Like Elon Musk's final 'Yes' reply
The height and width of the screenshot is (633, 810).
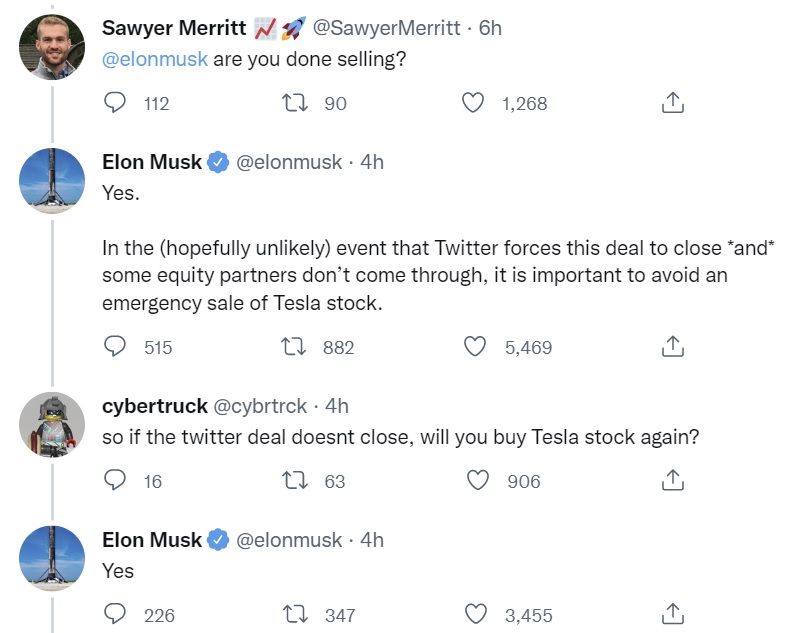[x=476, y=615]
